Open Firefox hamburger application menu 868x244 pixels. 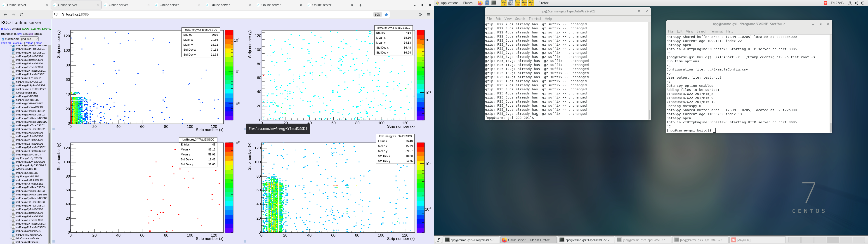coord(429,14)
